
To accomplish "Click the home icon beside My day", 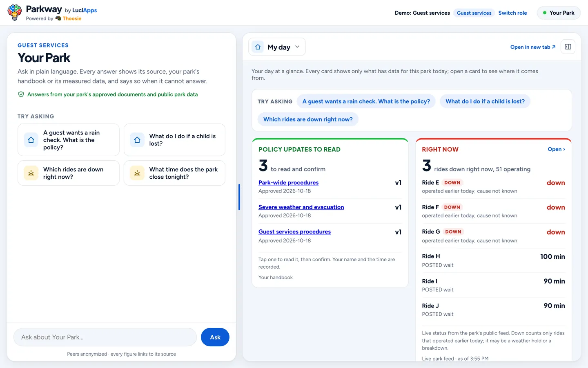I will [x=258, y=47].
